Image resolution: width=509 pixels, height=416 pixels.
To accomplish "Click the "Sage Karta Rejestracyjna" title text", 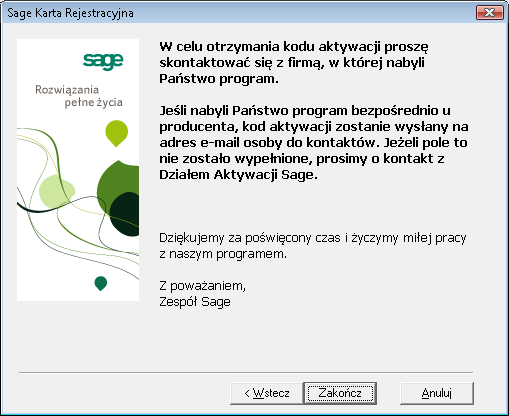I will 70,13.
